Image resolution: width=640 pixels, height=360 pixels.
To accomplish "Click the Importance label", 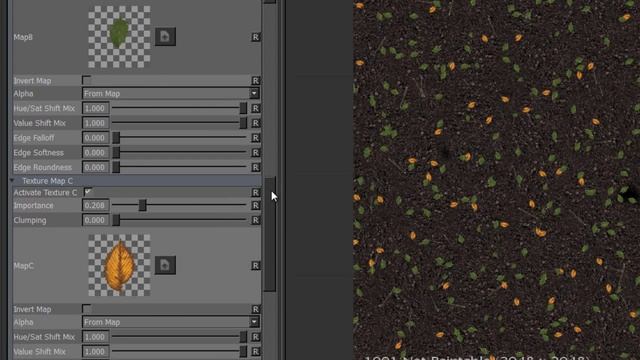I will click(x=33, y=205).
